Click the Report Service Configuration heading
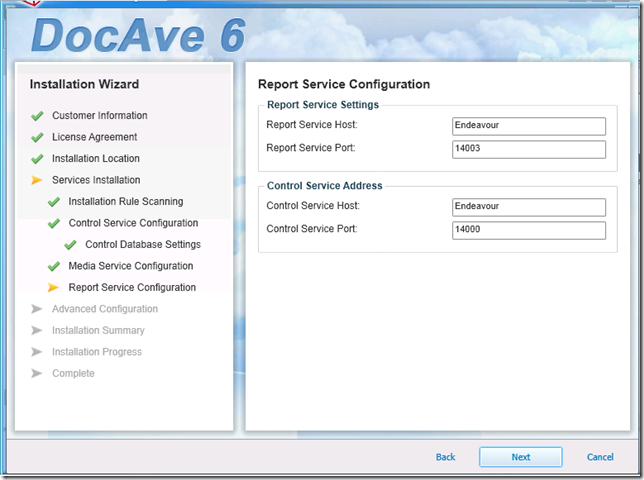This screenshot has height=480, width=644. point(344,84)
